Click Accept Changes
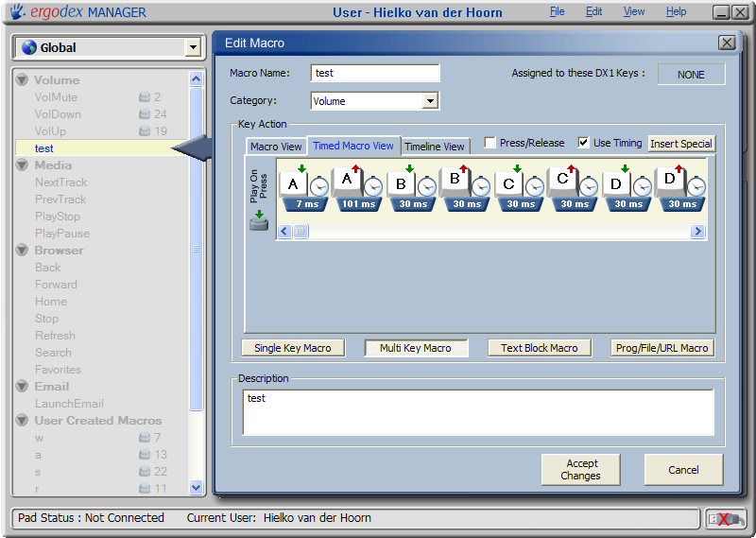This screenshot has width=756, height=538. [580, 470]
